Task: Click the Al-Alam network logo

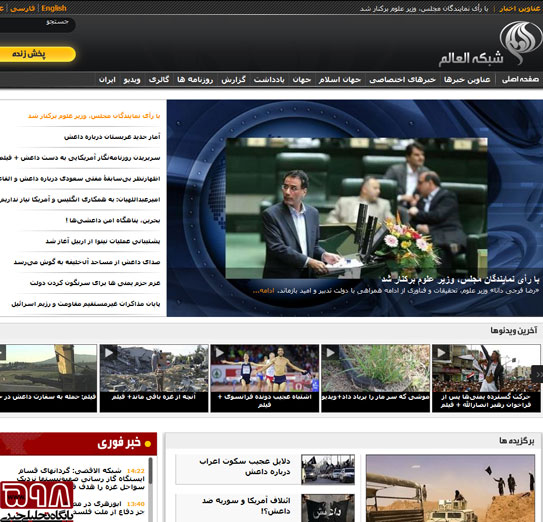Action: [x=490, y=44]
